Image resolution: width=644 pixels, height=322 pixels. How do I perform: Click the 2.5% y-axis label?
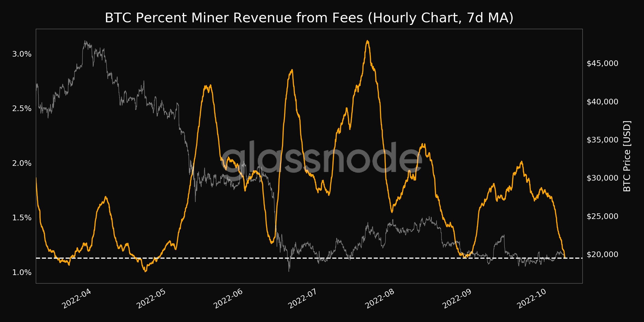click(22, 109)
